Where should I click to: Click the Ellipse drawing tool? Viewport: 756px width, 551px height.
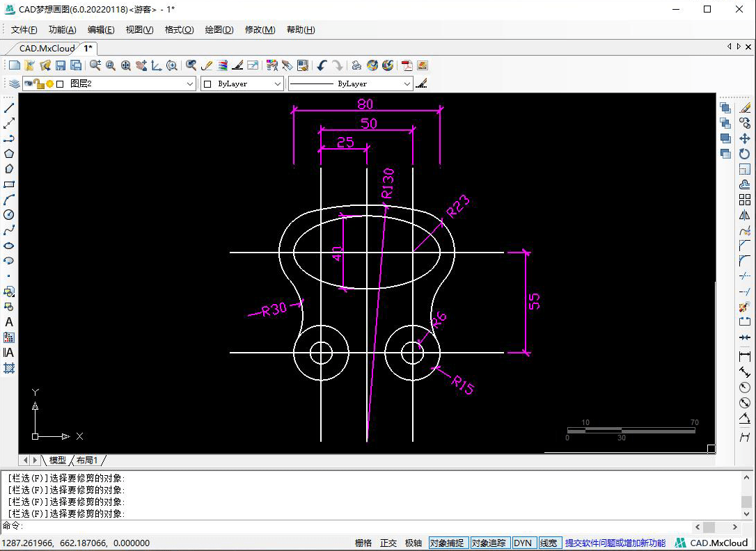(x=9, y=246)
